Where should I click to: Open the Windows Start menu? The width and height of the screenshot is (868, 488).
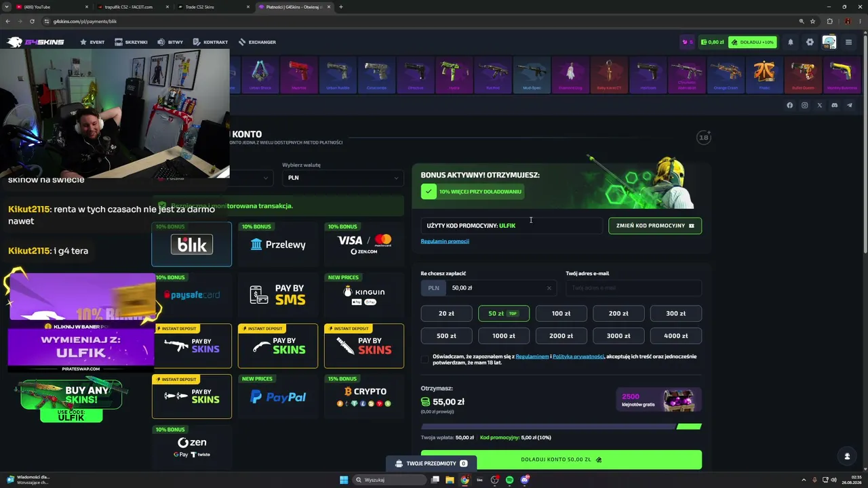point(344,480)
